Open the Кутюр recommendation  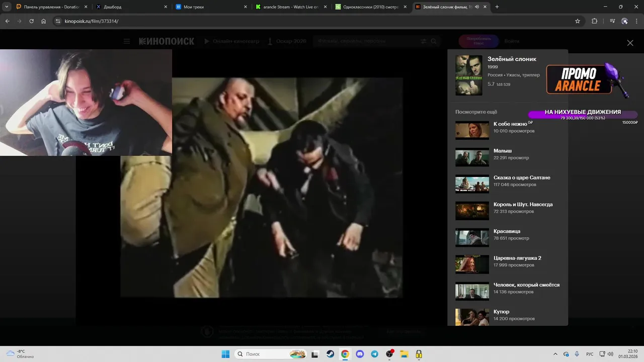pyautogui.click(x=508, y=317)
